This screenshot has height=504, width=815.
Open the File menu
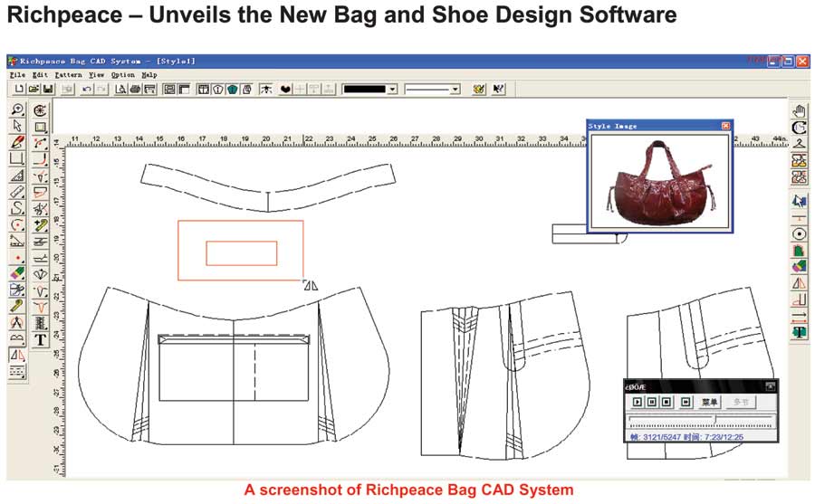(x=17, y=75)
